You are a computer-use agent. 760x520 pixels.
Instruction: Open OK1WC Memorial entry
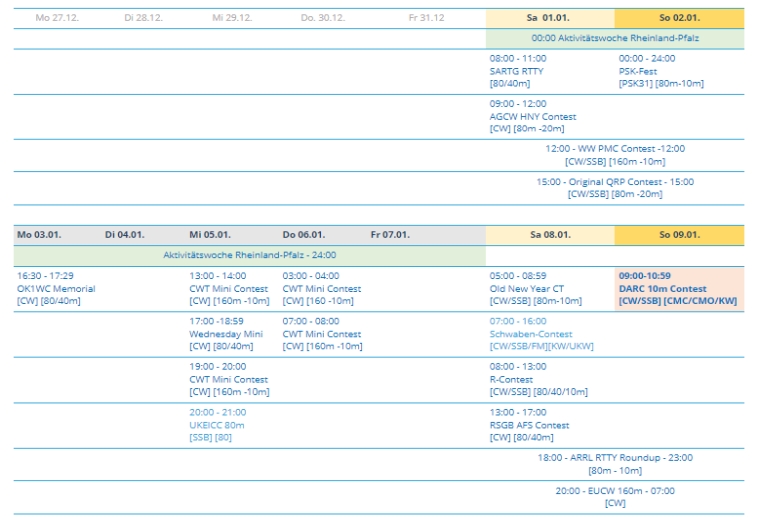(x=56, y=288)
